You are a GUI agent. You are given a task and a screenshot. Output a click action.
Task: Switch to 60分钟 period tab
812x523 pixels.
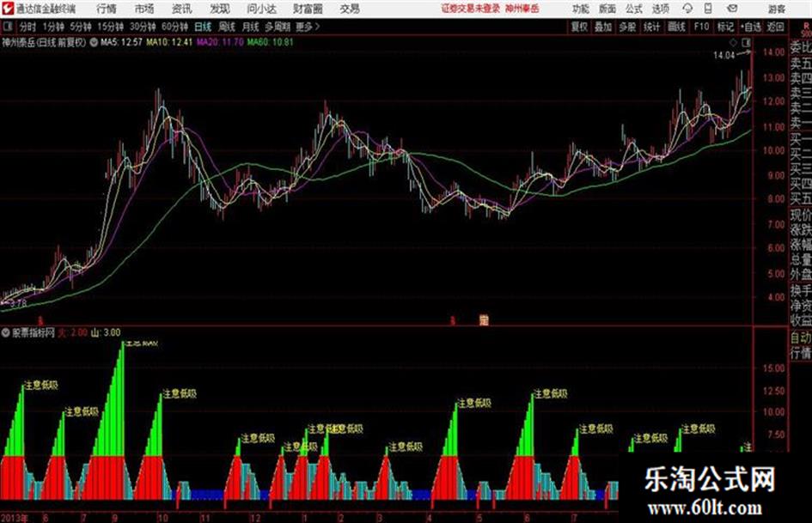[174, 27]
